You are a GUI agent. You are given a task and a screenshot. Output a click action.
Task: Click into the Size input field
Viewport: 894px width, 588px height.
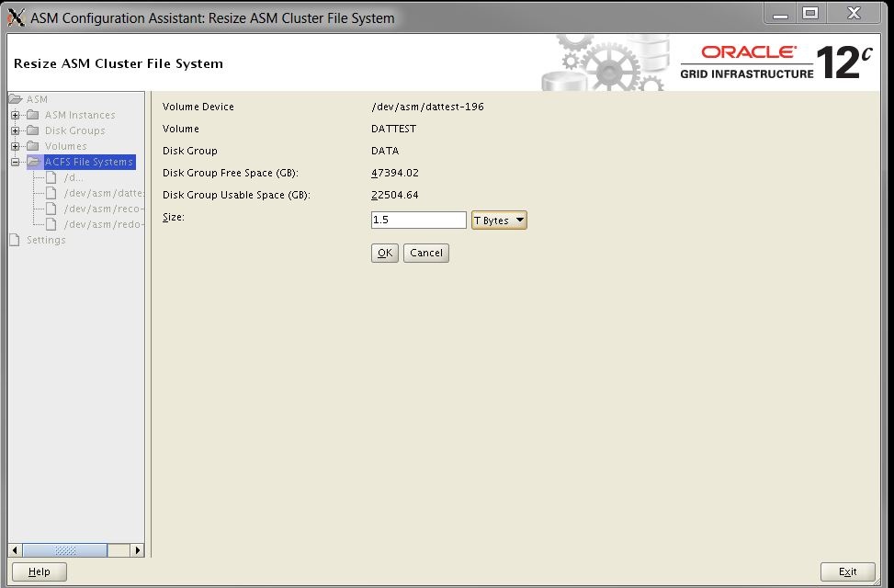coord(418,220)
